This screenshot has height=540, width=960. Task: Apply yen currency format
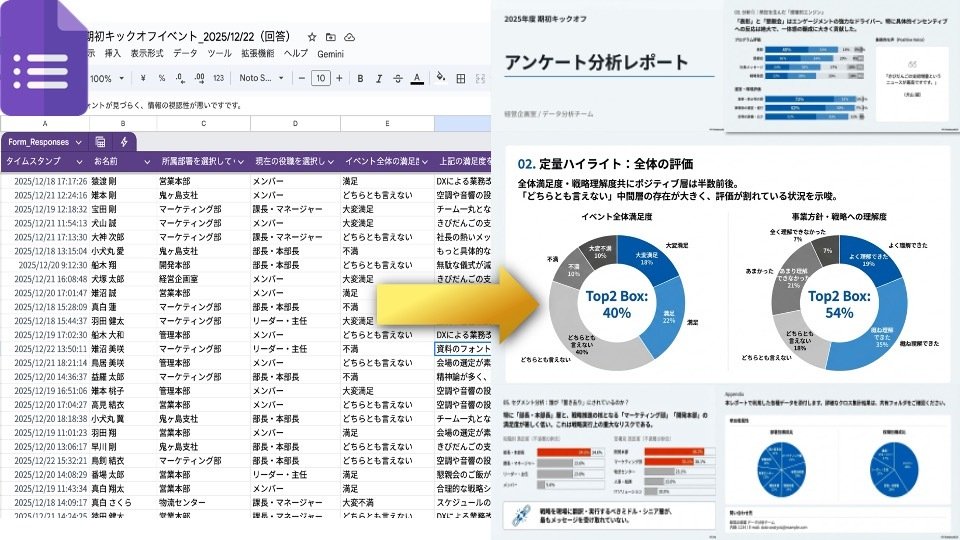coord(143,78)
